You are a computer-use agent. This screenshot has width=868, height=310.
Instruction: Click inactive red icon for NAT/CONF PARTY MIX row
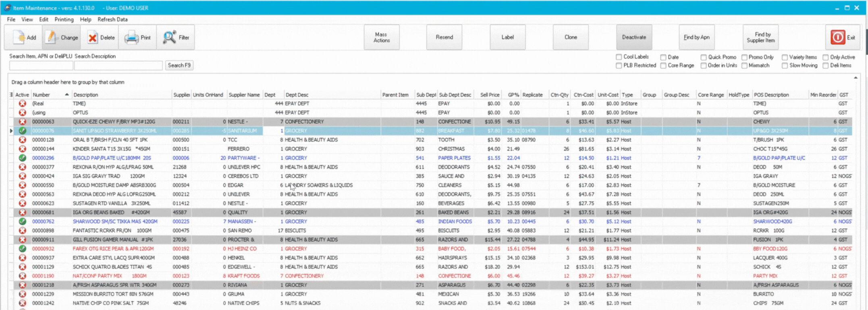point(23,276)
